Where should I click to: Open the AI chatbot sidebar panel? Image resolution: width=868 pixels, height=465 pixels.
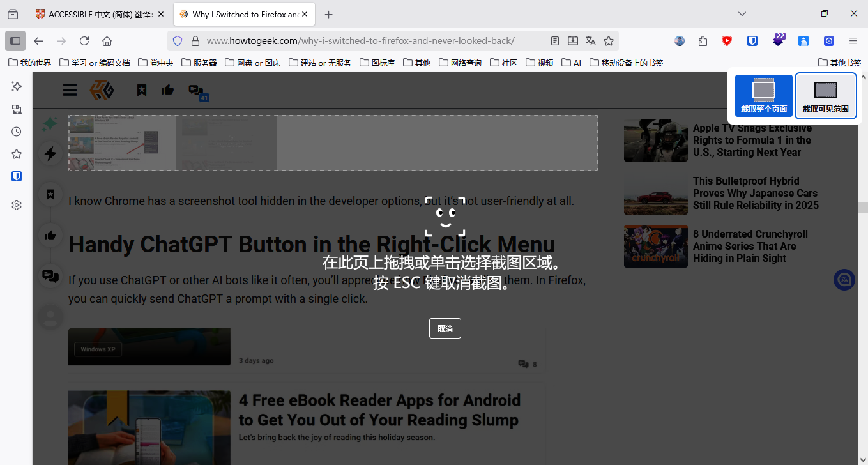(17, 86)
